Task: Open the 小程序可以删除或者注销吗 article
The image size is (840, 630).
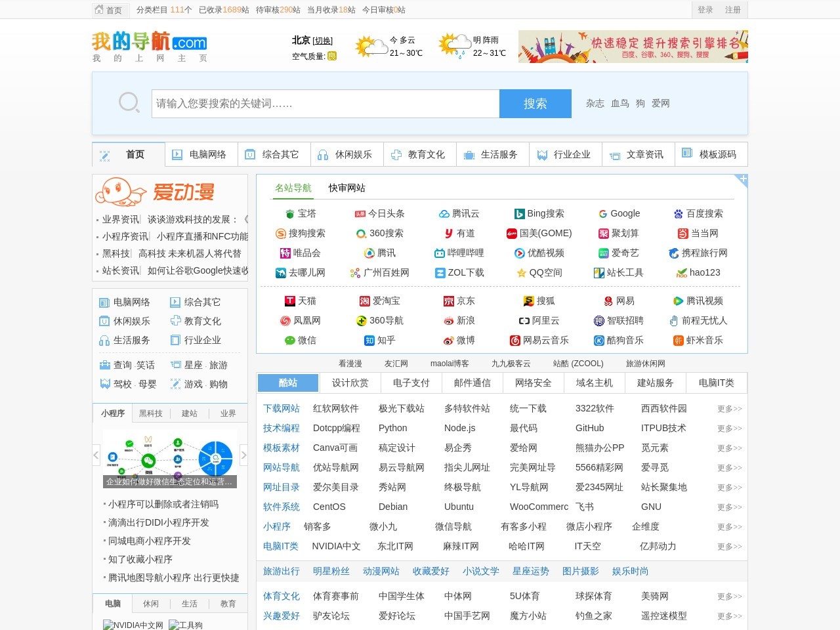Action: click(163, 505)
